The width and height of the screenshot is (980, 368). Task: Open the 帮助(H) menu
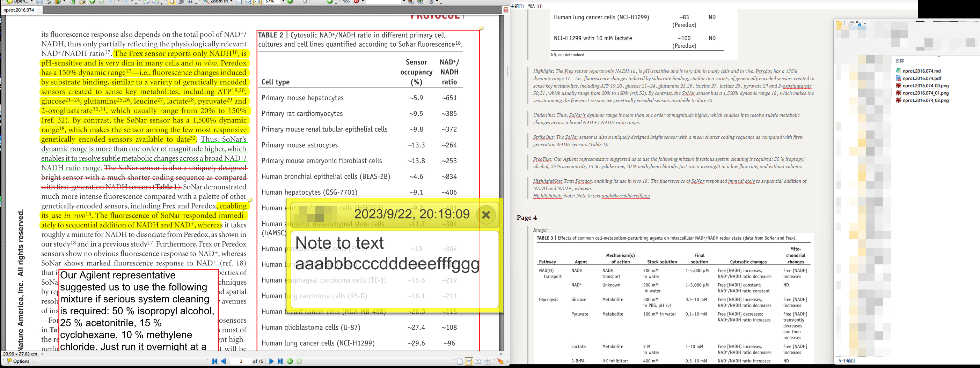click(535, 6)
